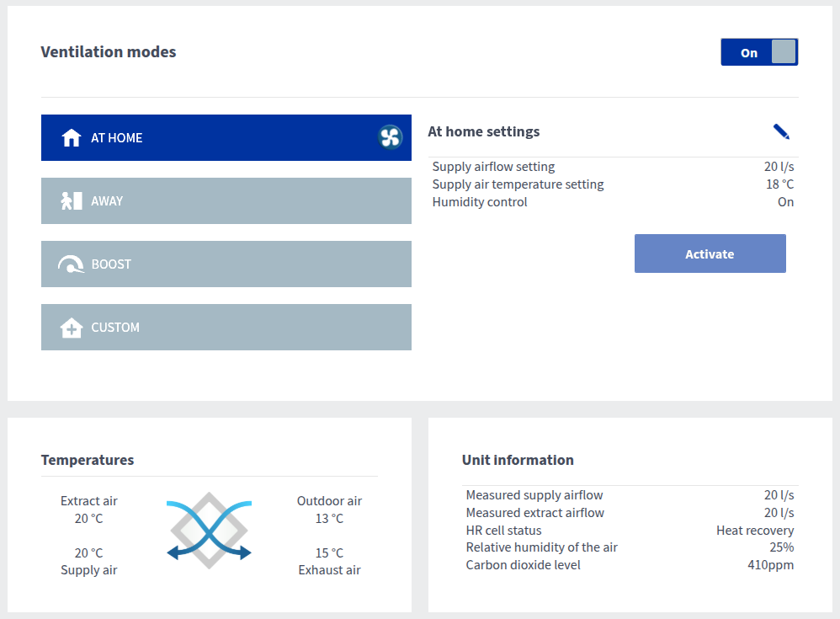Select the BOOST ventilation mode

[x=226, y=264]
